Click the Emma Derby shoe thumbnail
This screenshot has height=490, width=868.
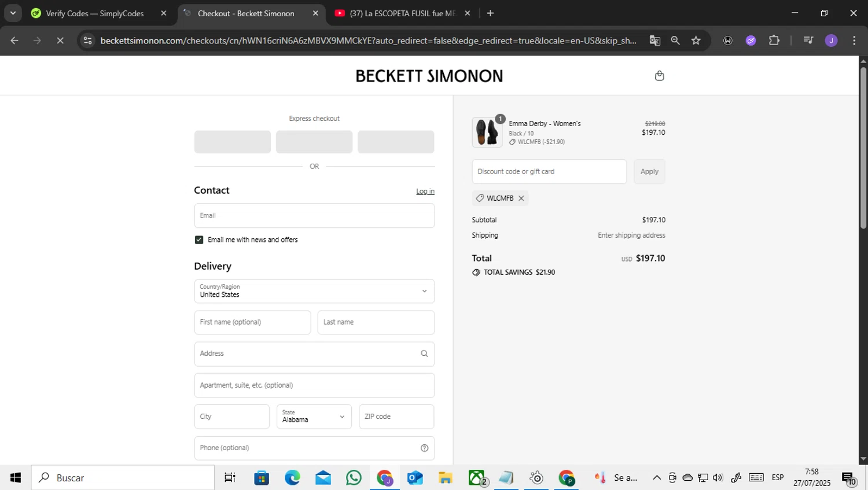coord(487,132)
